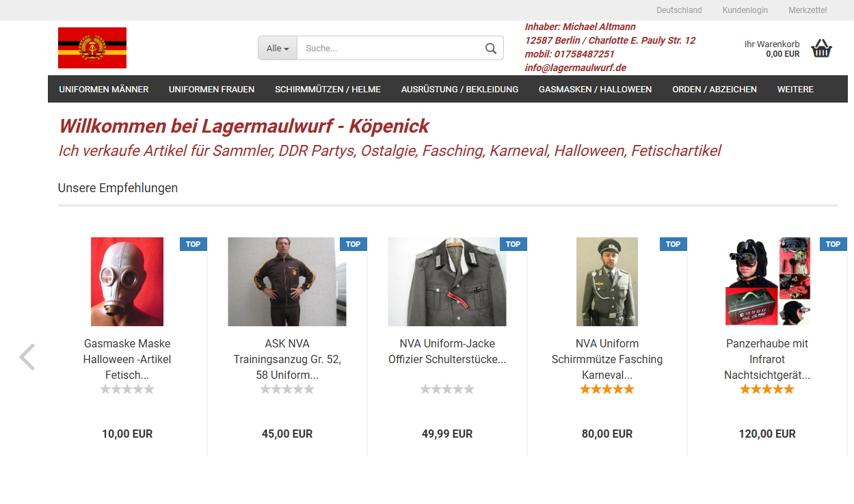Screen dimensions: 854x504
Task: Open ASK NVA Trainingsanzug product thumbnail
Action: click(x=286, y=282)
